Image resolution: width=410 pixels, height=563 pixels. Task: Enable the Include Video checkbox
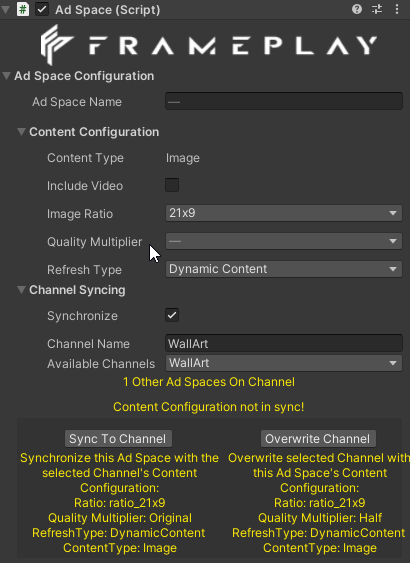(x=172, y=185)
